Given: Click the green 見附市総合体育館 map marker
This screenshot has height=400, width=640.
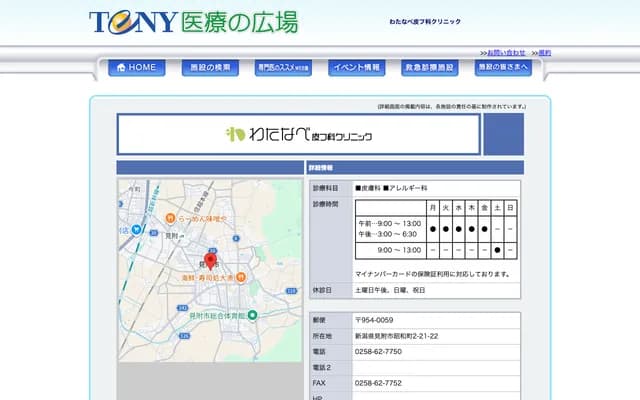Looking at the screenshot, I should [253, 315].
